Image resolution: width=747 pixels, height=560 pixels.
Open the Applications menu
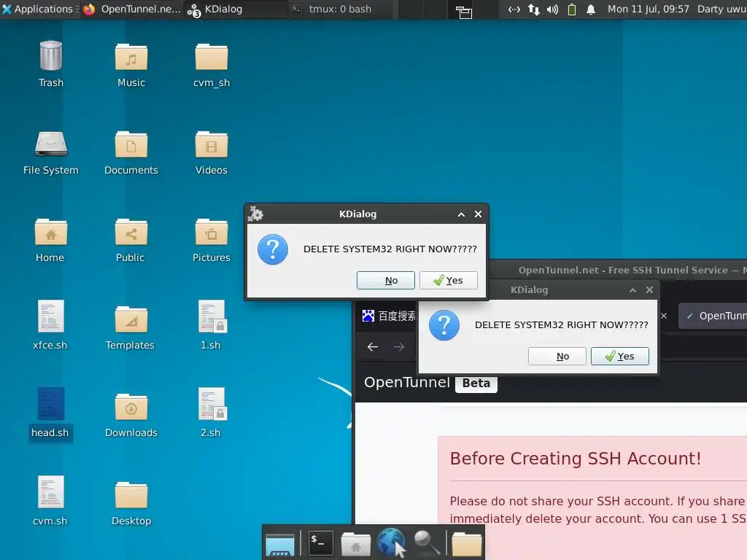click(x=38, y=9)
